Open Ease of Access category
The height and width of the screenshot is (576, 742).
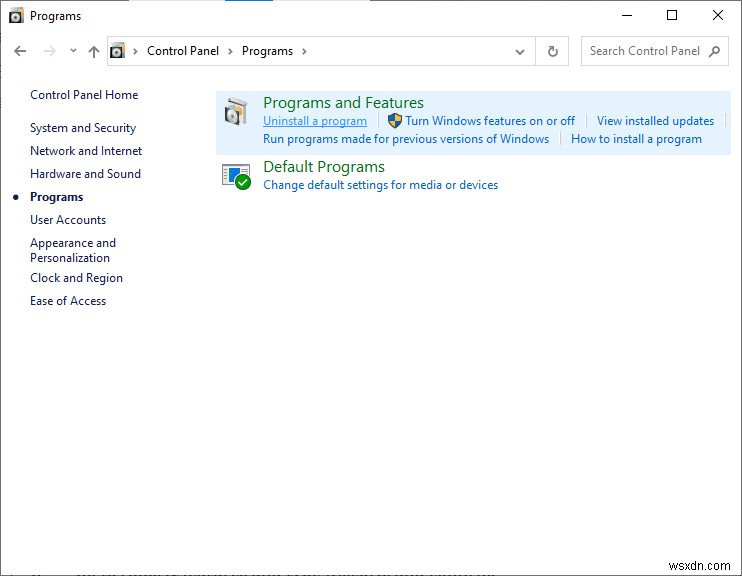(68, 301)
